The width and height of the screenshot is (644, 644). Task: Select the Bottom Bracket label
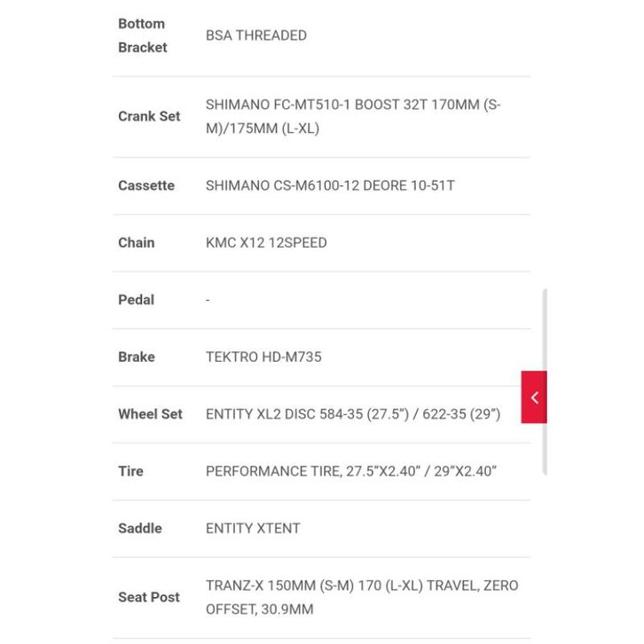[142, 35]
